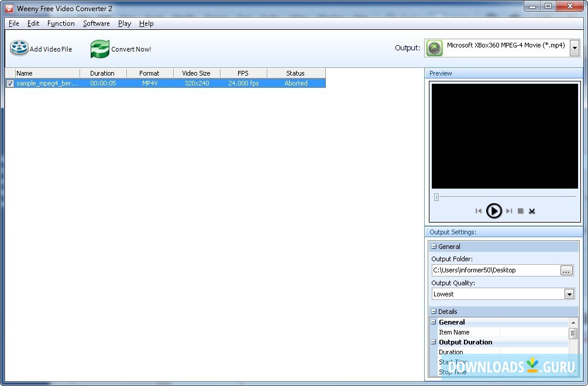Click the next frame skip icon
The width and height of the screenshot is (588, 386).
click(509, 211)
